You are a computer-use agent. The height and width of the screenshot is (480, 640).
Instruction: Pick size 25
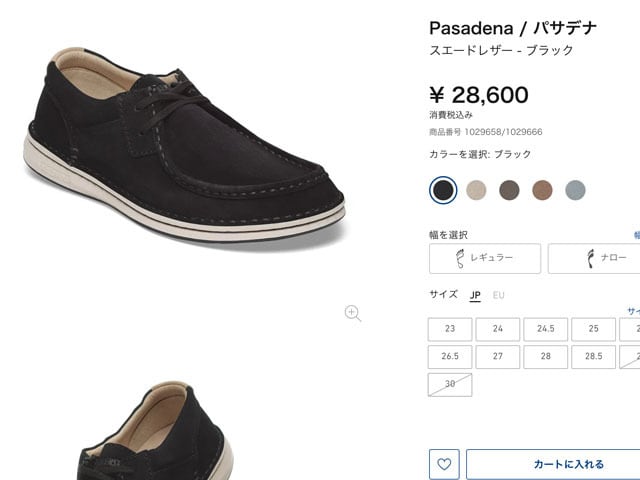click(x=593, y=329)
